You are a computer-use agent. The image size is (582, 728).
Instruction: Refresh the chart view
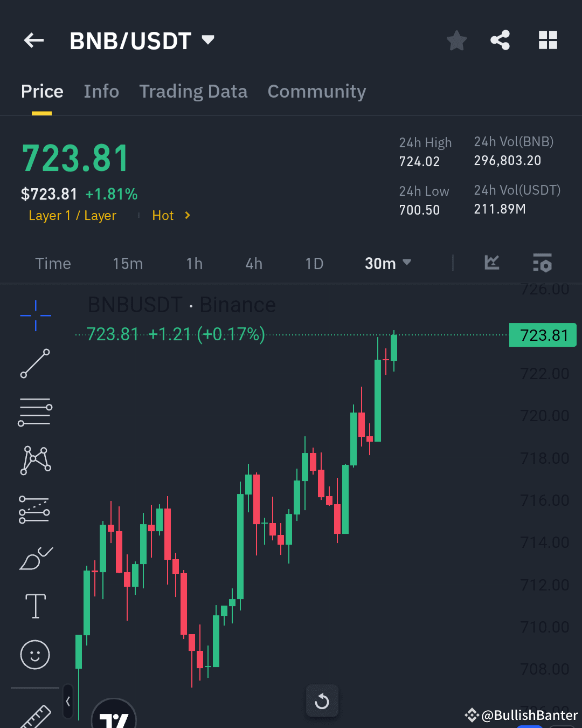click(x=322, y=700)
